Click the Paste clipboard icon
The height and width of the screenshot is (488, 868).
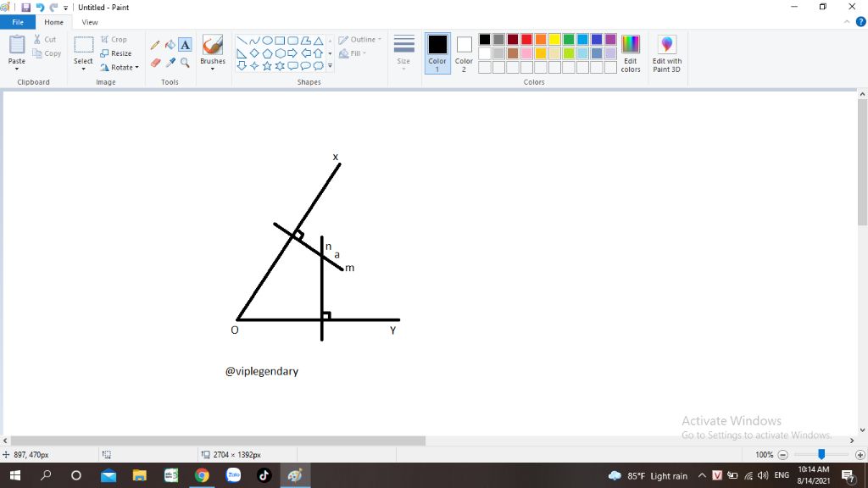17,44
